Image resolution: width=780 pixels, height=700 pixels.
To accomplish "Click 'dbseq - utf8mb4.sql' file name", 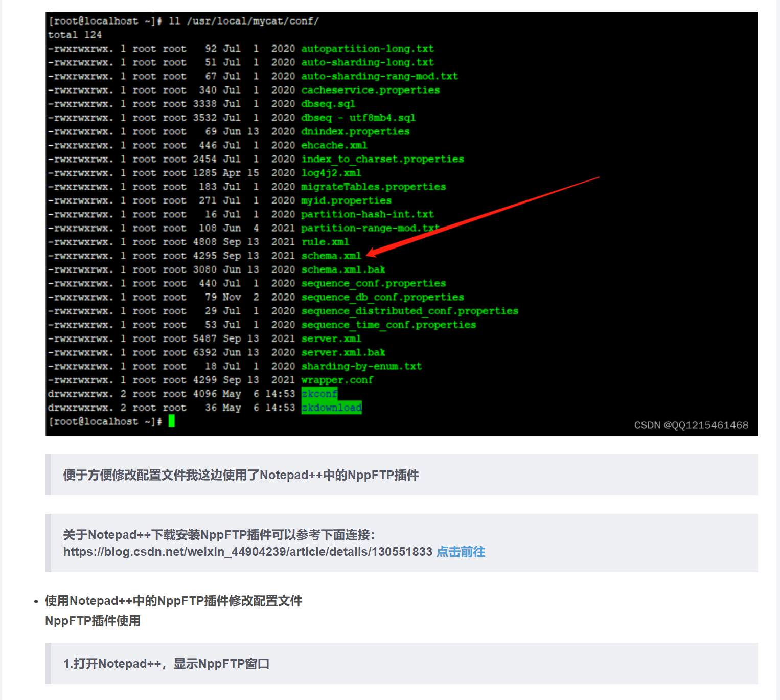I will point(358,118).
